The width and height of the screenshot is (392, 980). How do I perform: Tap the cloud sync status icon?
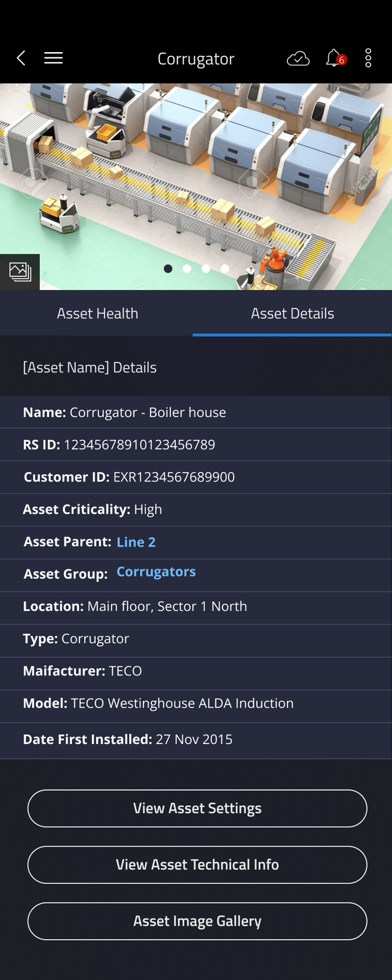coord(298,59)
